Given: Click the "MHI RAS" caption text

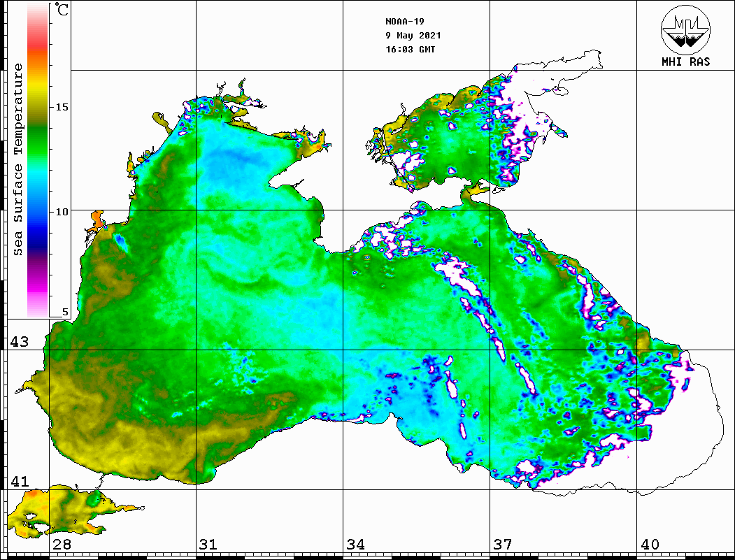Looking at the screenshot, I should click(x=685, y=62).
